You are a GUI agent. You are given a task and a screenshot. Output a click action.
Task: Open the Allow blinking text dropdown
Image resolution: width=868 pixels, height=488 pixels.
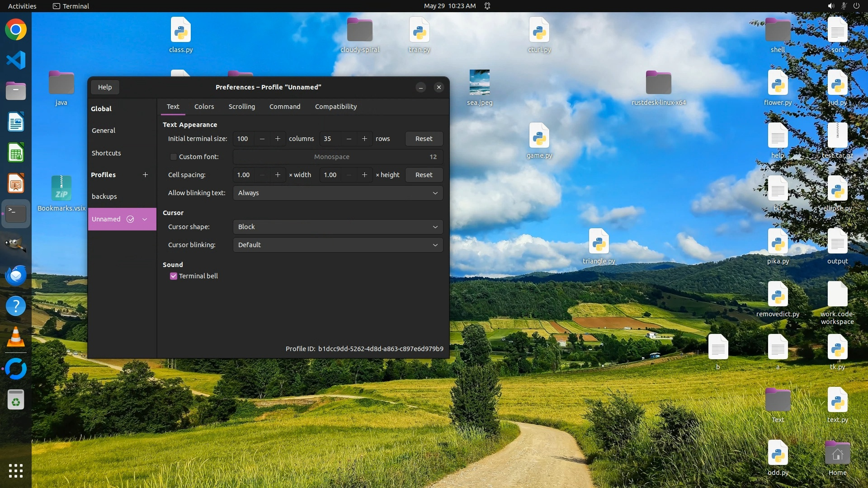[x=338, y=193]
